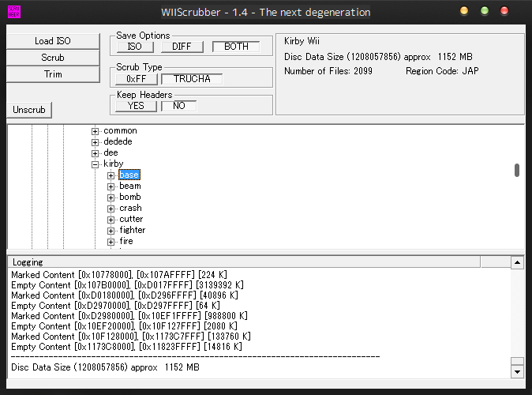Click the Trim button

53,74
